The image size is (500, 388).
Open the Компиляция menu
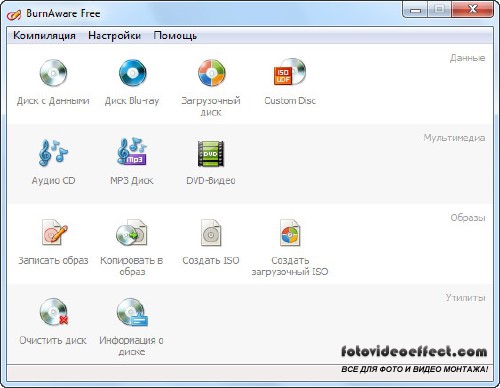pos(44,36)
